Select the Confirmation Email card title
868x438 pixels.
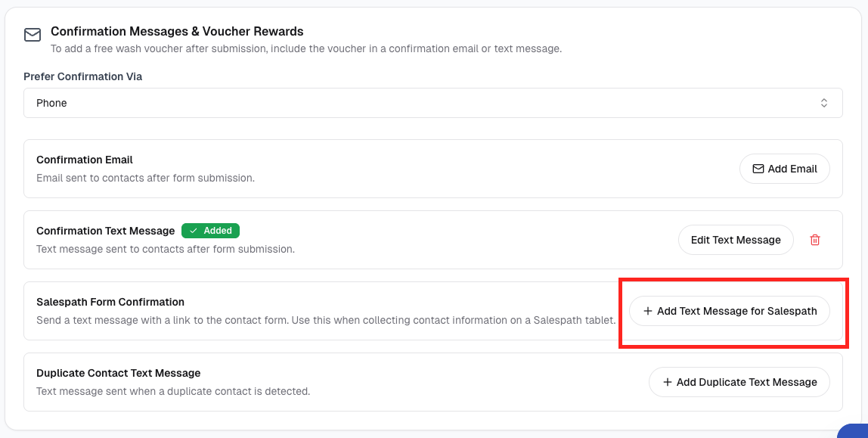point(85,160)
